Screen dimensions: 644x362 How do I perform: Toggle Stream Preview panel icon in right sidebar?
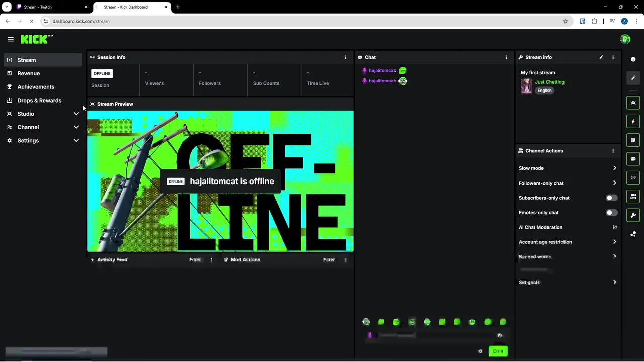point(633,103)
